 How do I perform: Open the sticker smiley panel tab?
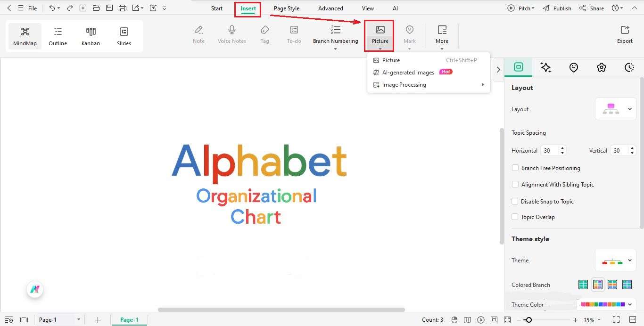(574, 67)
